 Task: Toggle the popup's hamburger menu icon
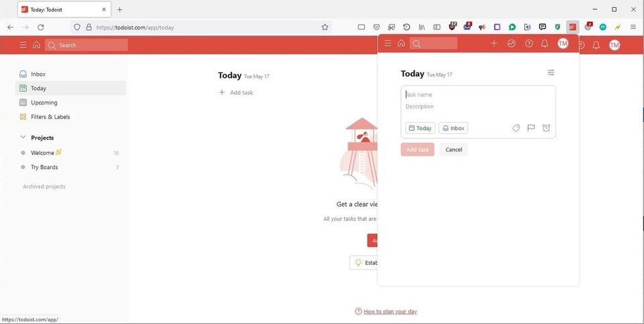point(387,43)
